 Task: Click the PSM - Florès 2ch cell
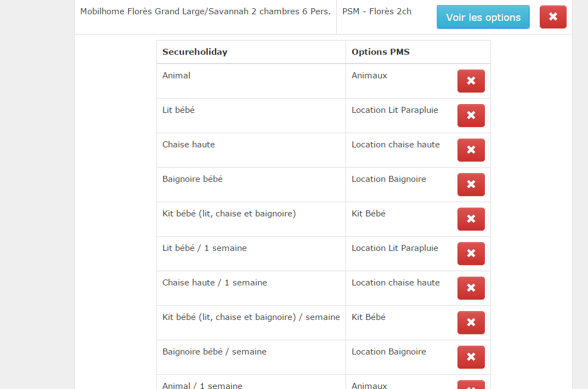click(x=377, y=12)
